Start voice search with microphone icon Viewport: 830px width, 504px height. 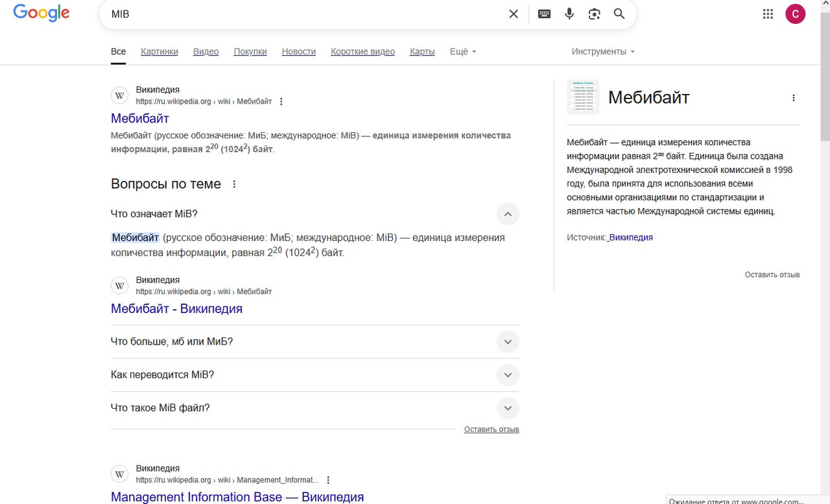(x=569, y=14)
